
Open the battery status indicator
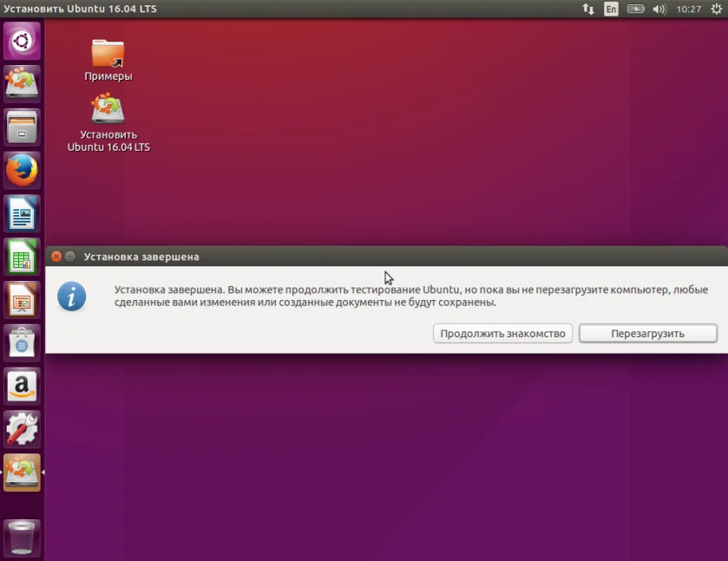[x=636, y=9]
